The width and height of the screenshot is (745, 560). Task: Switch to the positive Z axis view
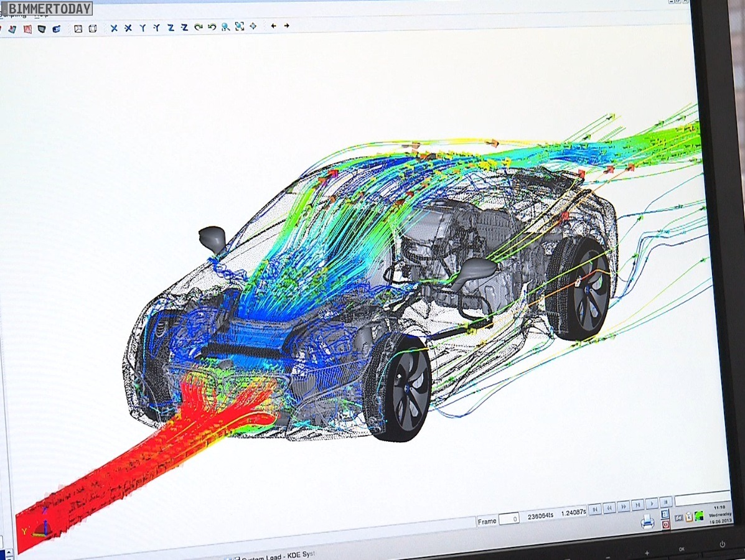coord(171,28)
